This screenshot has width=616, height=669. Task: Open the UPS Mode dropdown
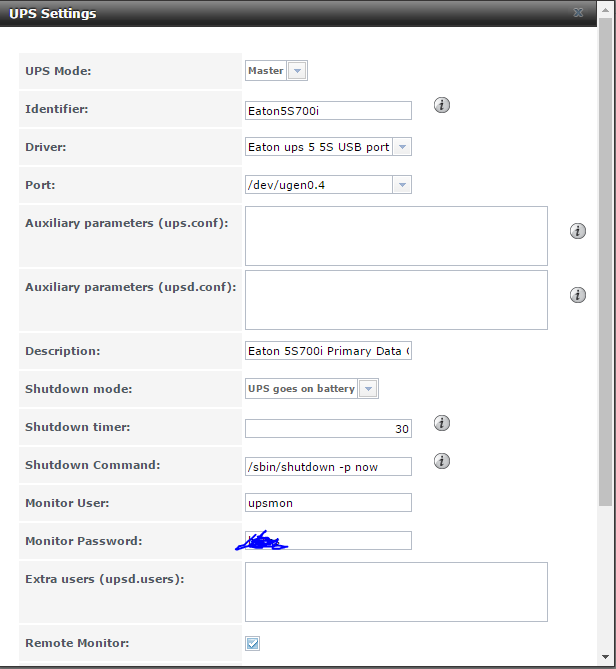tap(297, 71)
